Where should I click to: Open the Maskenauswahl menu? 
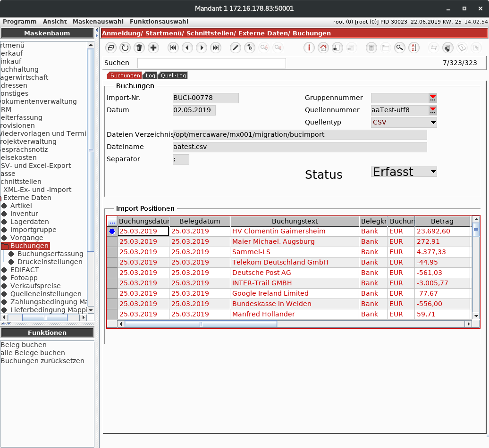98,22
